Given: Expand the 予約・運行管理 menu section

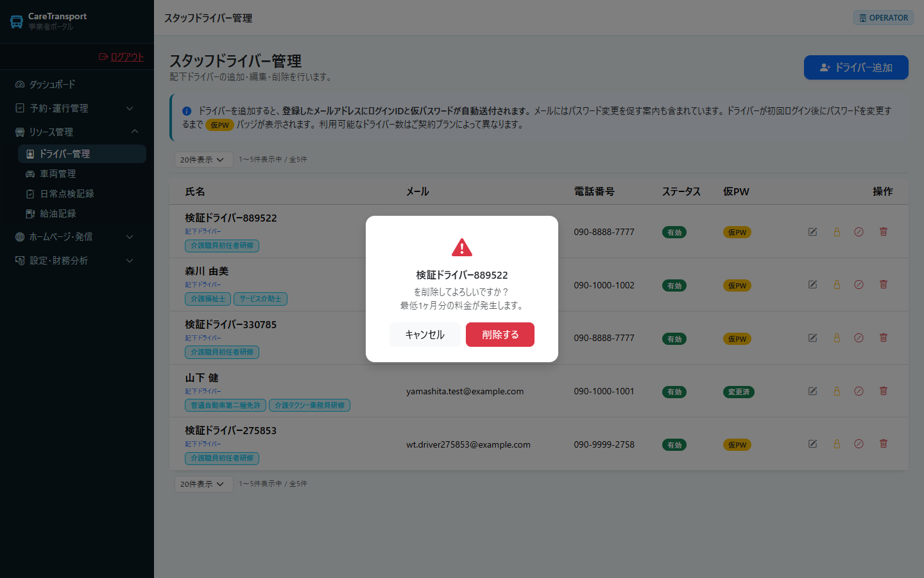Looking at the screenshot, I should click(x=77, y=109).
